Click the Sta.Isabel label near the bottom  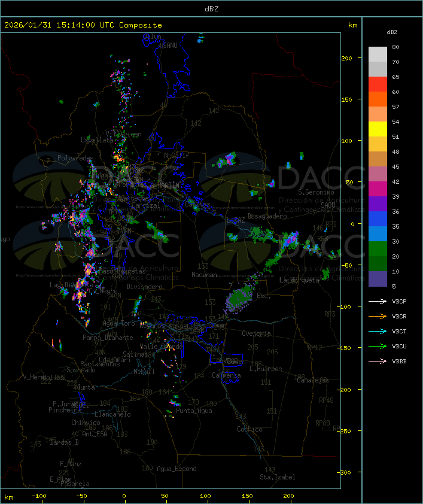coord(277,477)
